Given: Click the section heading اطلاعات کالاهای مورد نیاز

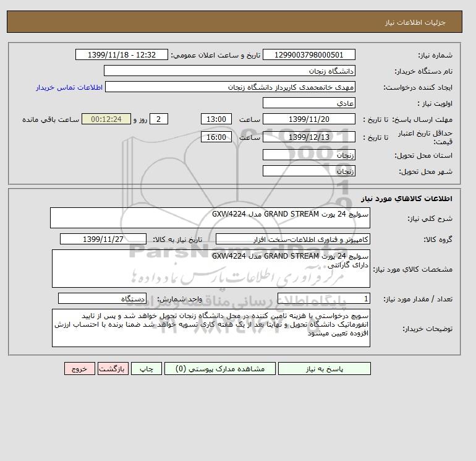Looking at the screenshot, I should pos(407,199).
